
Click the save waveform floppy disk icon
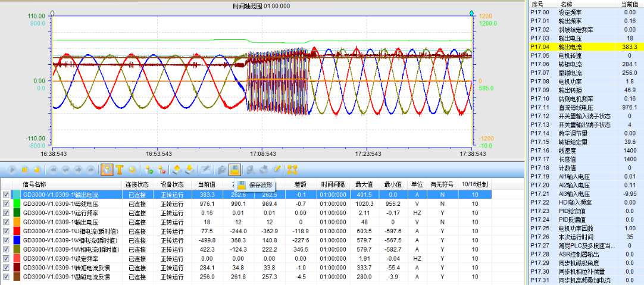point(235,170)
